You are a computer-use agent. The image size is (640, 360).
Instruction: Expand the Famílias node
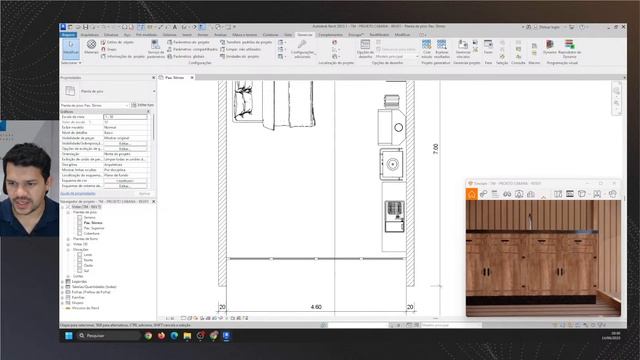62,298
